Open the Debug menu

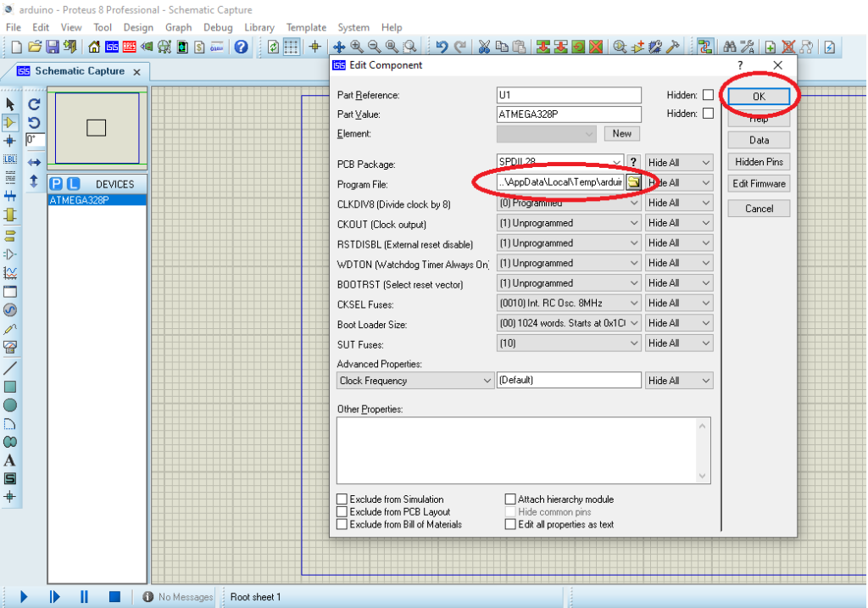[x=217, y=27]
